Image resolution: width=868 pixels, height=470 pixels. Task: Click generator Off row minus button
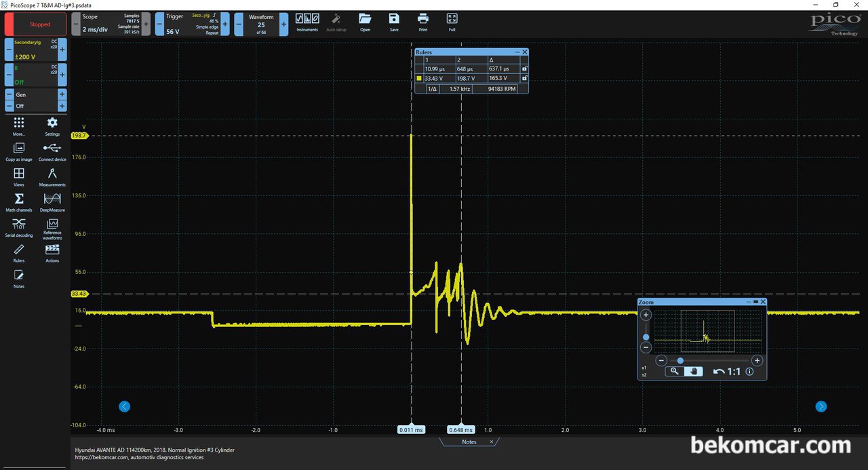[x=9, y=106]
